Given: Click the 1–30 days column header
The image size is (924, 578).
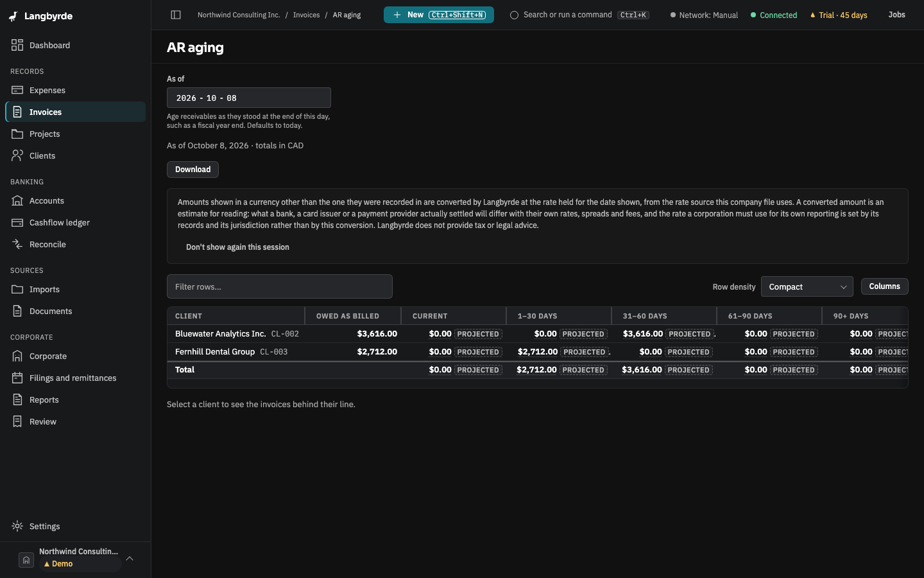Looking at the screenshot, I should (x=559, y=316).
